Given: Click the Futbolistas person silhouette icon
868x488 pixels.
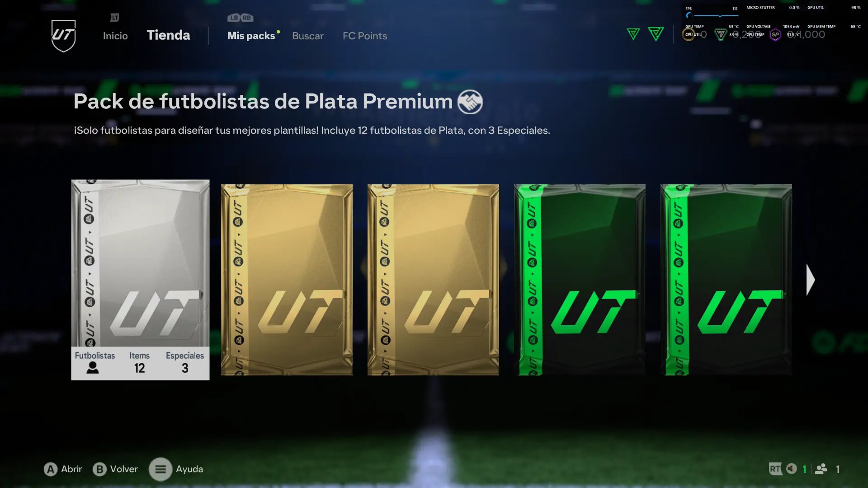Looking at the screenshot, I should click(93, 368).
